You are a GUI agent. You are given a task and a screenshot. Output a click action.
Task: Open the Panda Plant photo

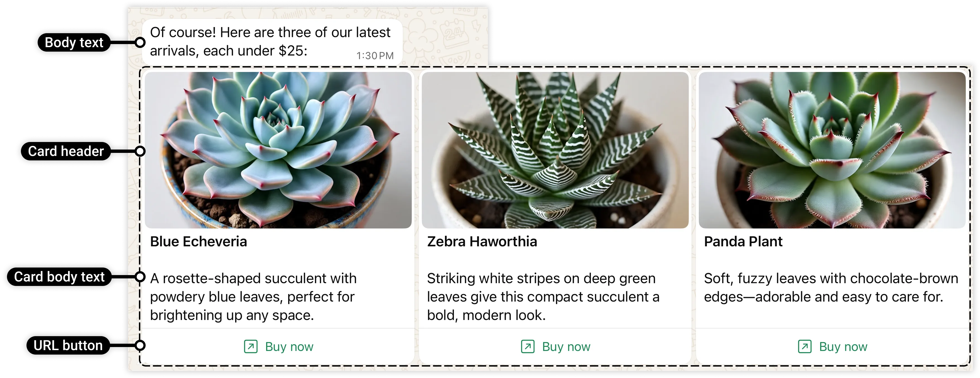[832, 150]
